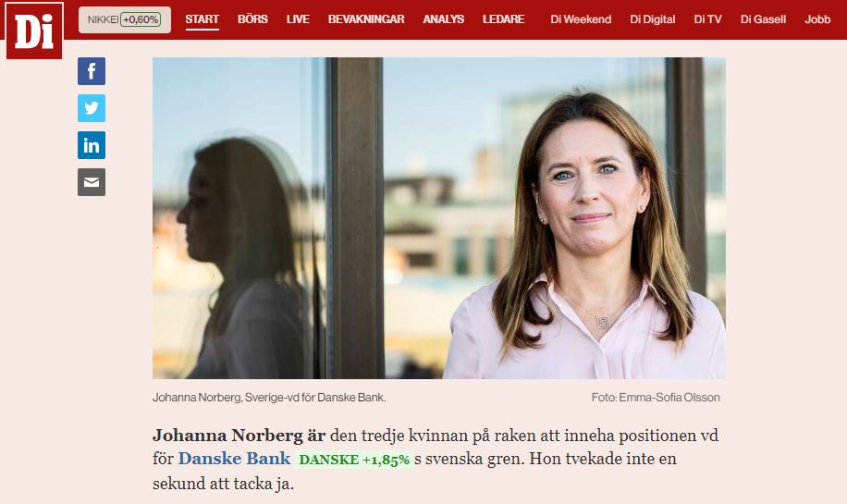Viewport: 847px width, 504px height.
Task: Follow the Danske Bank link
Action: pyautogui.click(x=234, y=459)
